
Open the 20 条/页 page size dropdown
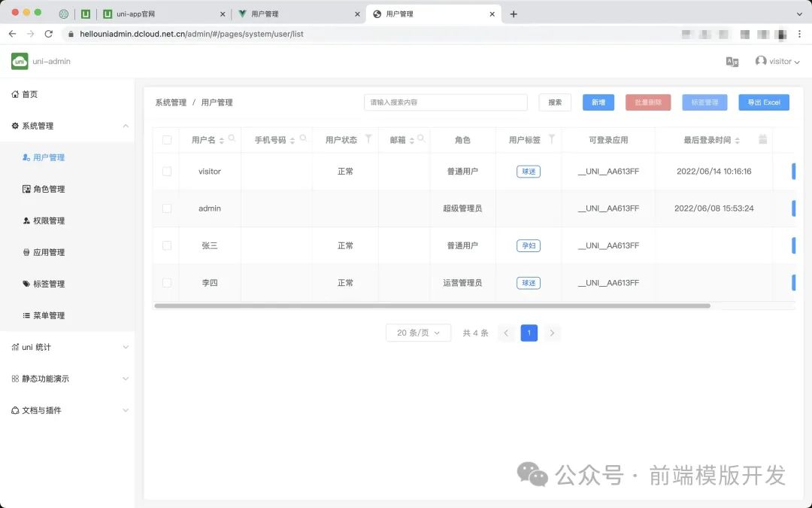pyautogui.click(x=418, y=333)
